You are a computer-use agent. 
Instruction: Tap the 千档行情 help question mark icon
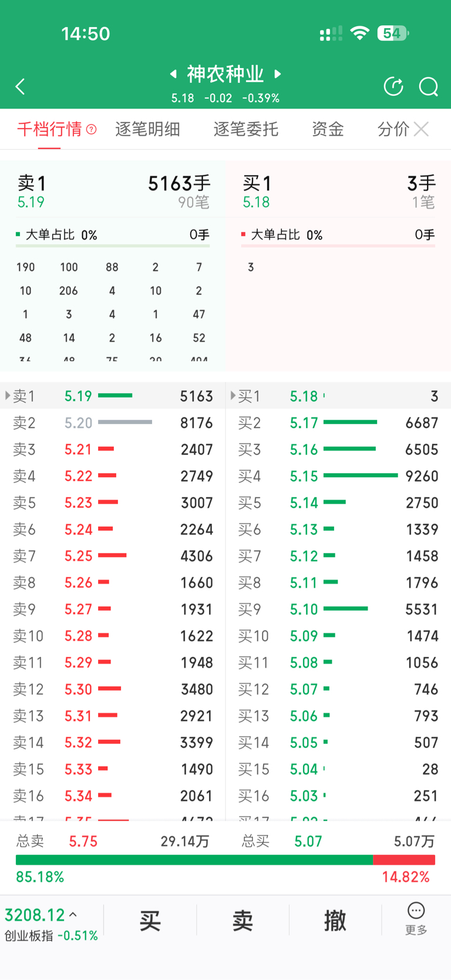point(91,129)
